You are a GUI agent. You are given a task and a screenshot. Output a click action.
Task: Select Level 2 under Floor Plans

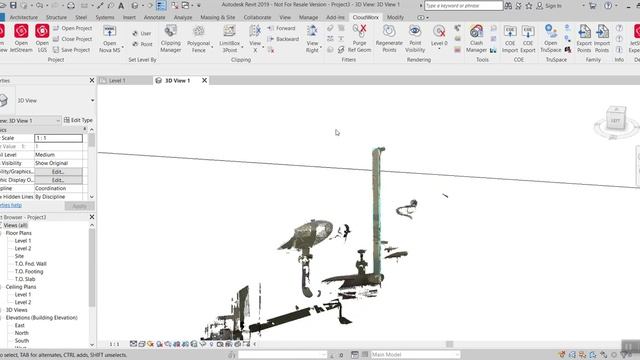tap(23, 249)
